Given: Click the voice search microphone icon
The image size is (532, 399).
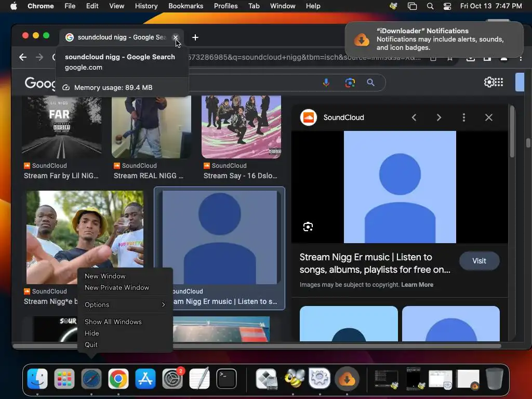Looking at the screenshot, I should click(x=326, y=83).
